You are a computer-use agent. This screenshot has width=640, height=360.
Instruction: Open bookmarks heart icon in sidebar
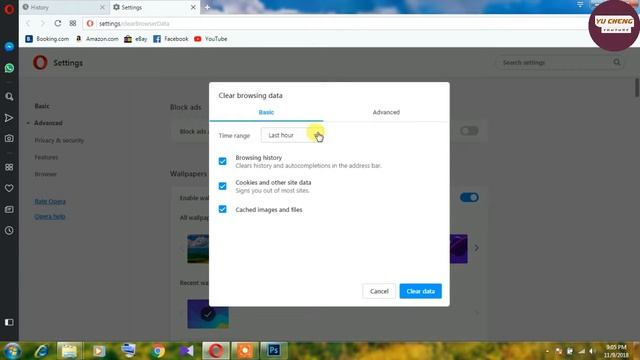pyautogui.click(x=9, y=188)
